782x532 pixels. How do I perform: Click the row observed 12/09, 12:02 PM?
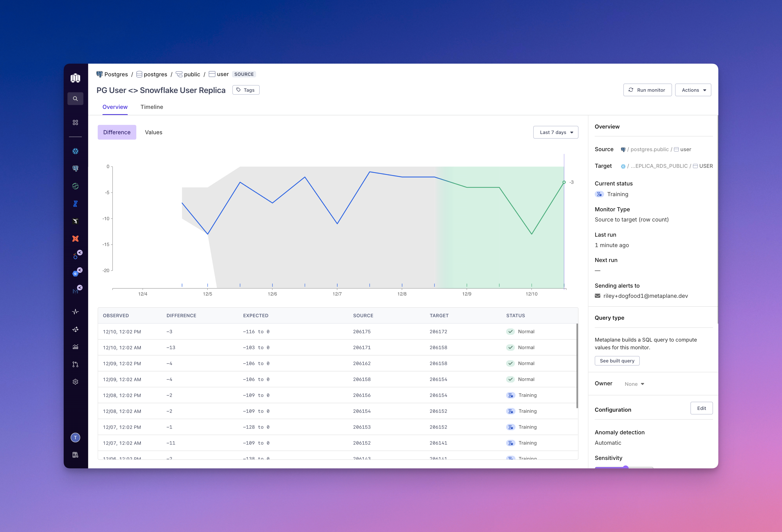pyautogui.click(x=337, y=363)
